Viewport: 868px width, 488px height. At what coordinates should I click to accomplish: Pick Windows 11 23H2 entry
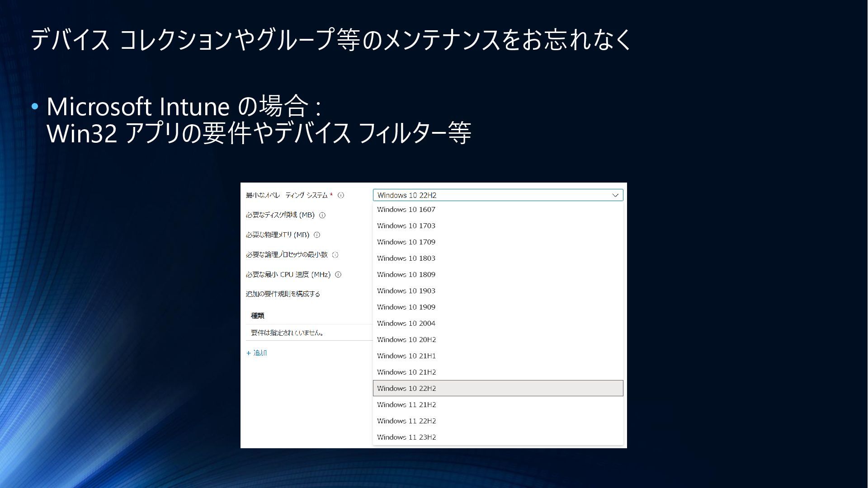(x=498, y=437)
